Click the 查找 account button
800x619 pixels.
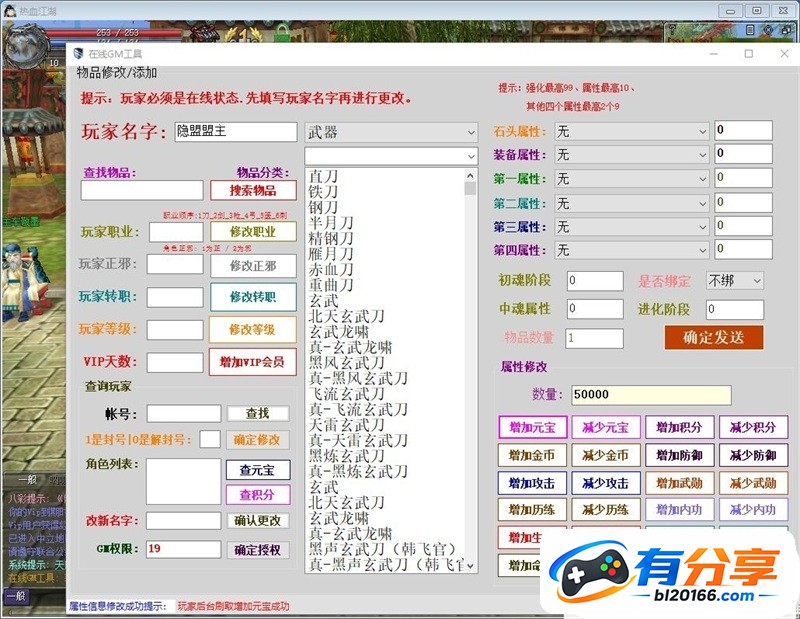point(258,413)
